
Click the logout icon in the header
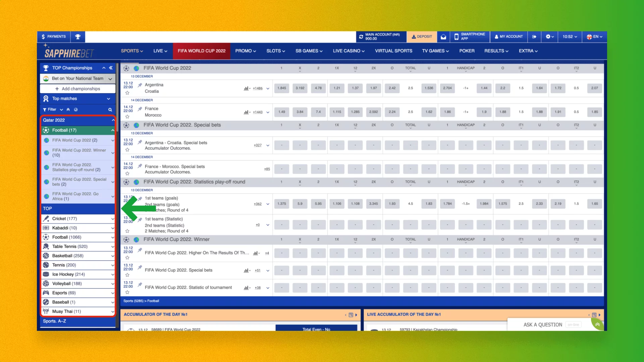(x=534, y=37)
